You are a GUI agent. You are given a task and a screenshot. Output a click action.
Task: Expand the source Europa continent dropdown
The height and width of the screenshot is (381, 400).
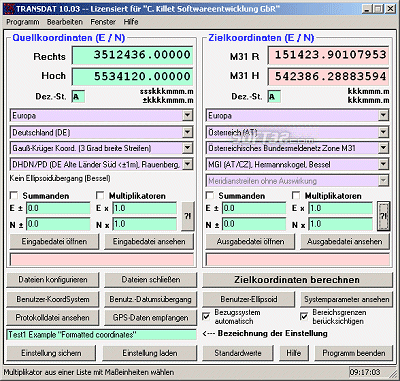(188, 115)
